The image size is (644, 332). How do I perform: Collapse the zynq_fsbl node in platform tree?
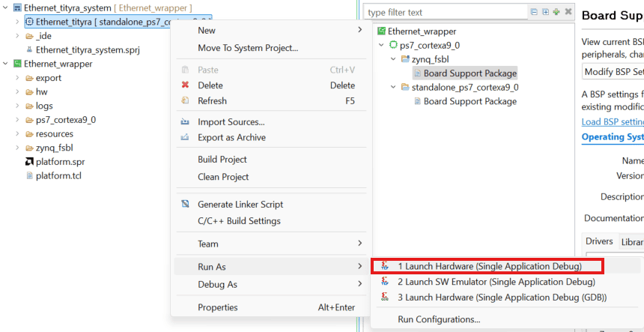tap(394, 59)
